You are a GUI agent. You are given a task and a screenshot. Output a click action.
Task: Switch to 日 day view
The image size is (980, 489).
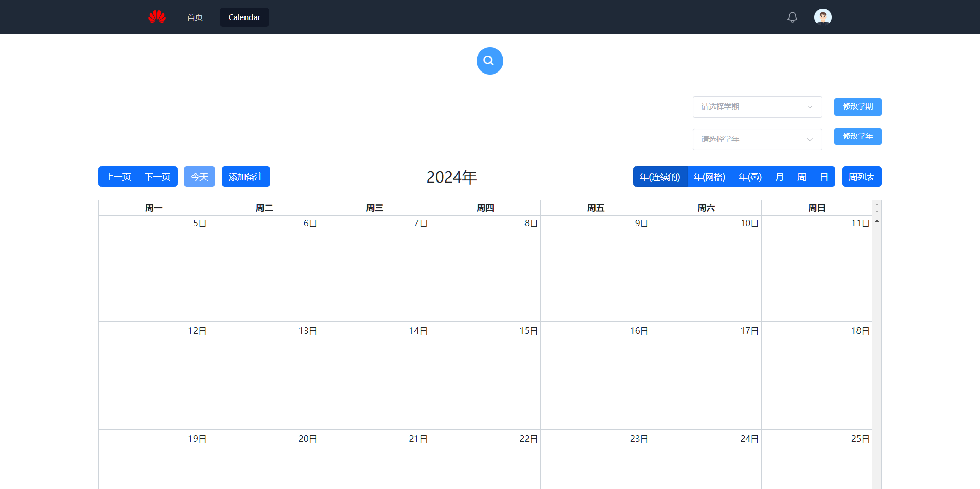pos(824,177)
